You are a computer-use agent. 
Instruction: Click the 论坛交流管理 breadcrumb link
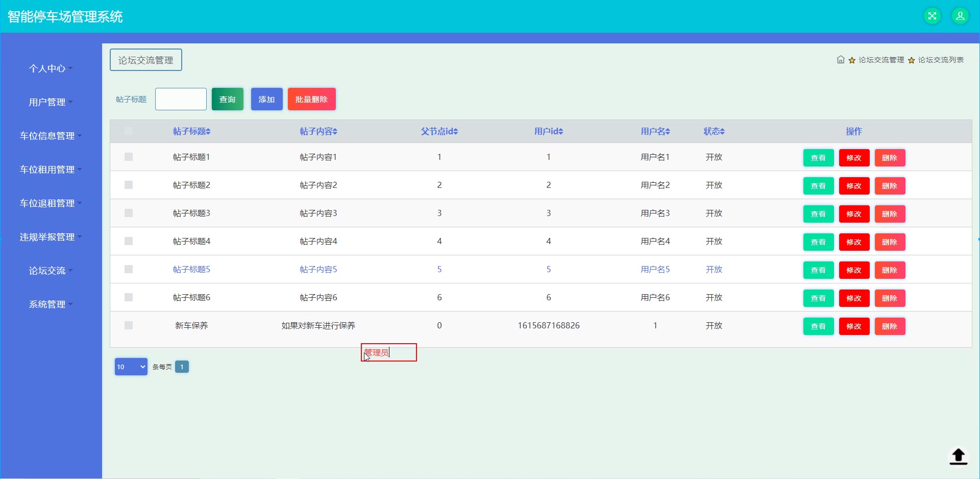pos(881,60)
